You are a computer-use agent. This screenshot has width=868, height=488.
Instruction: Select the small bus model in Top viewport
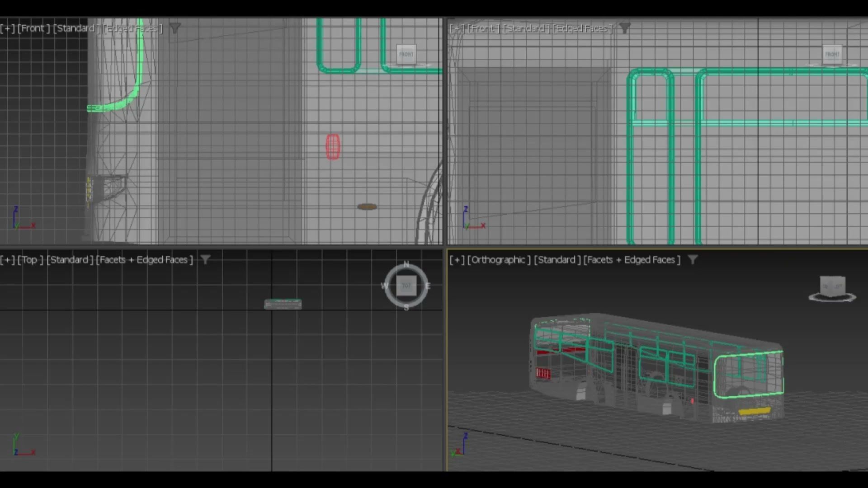pos(283,304)
